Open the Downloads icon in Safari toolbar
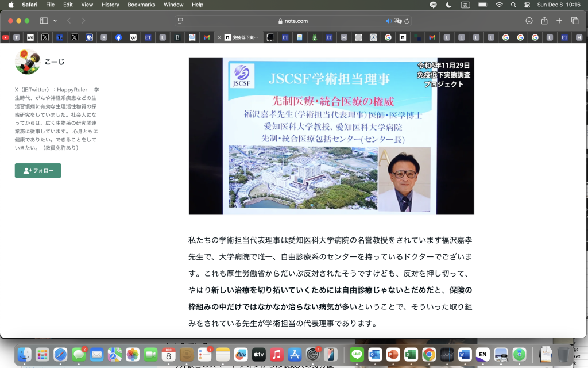This screenshot has width=588, height=368. click(529, 21)
